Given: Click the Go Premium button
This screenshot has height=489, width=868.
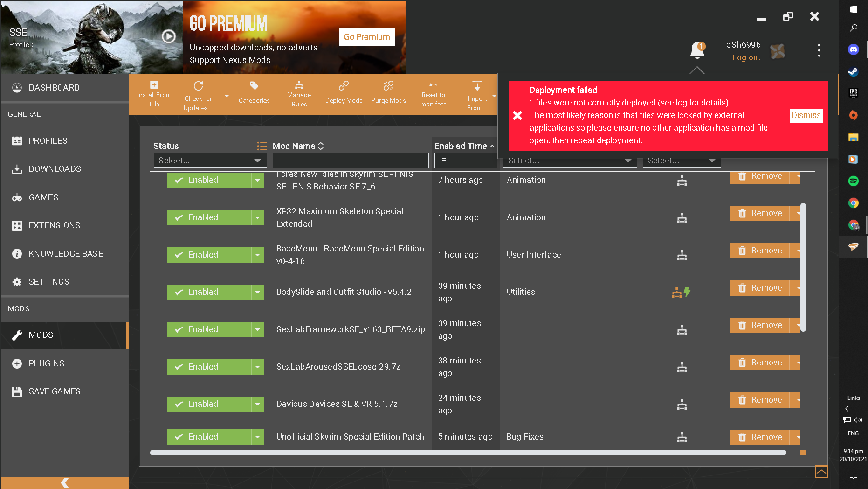Looking at the screenshot, I should tap(367, 37).
